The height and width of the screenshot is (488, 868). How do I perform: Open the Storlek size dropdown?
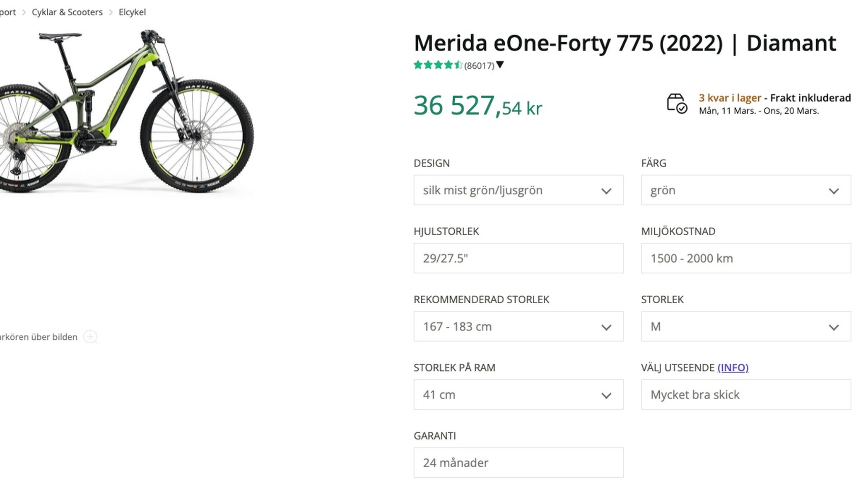(745, 326)
